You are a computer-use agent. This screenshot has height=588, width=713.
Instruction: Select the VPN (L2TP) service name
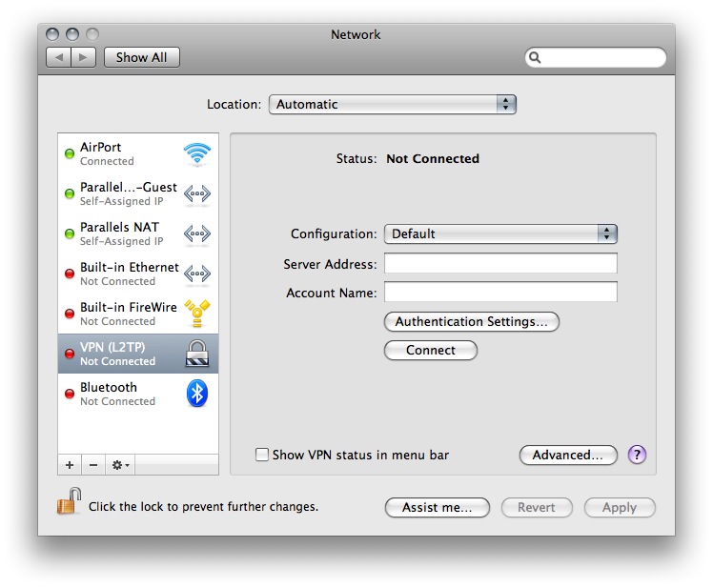pos(112,348)
